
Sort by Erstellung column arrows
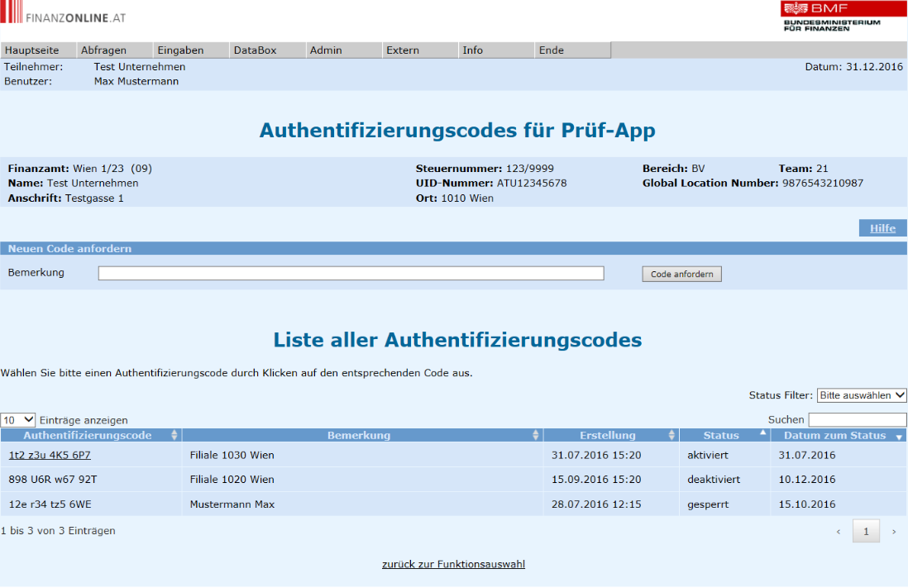pos(671,436)
